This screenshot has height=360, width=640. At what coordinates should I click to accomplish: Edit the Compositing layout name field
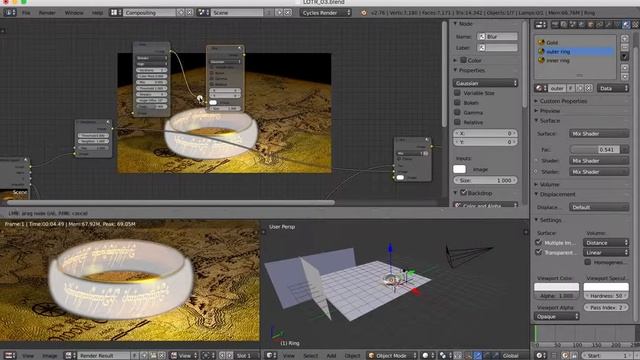coord(149,13)
